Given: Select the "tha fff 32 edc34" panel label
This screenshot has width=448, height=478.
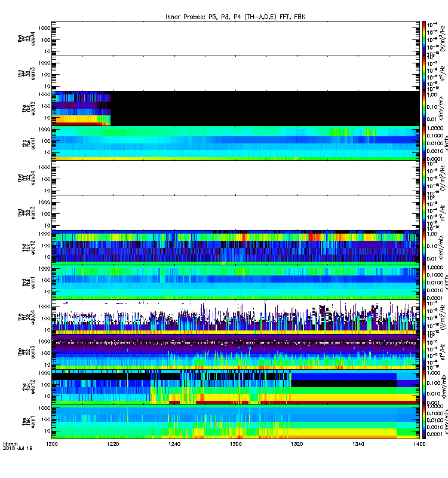Looking at the screenshot, I should point(26,38).
